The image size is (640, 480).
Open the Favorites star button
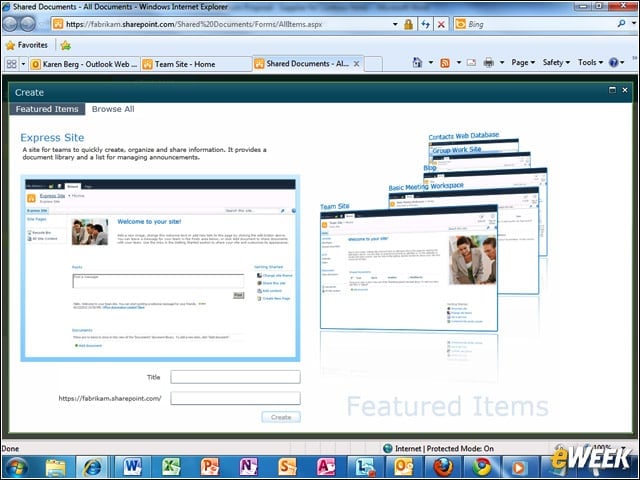(x=27, y=45)
